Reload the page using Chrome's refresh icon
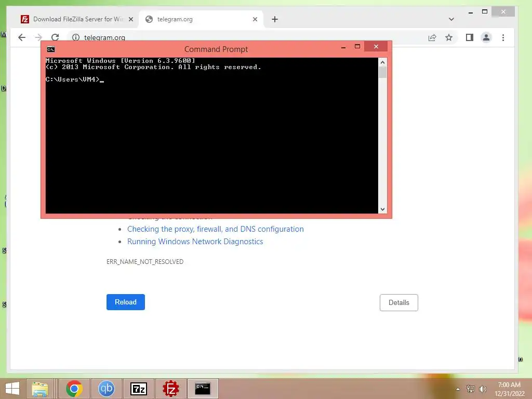 pyautogui.click(x=55, y=37)
